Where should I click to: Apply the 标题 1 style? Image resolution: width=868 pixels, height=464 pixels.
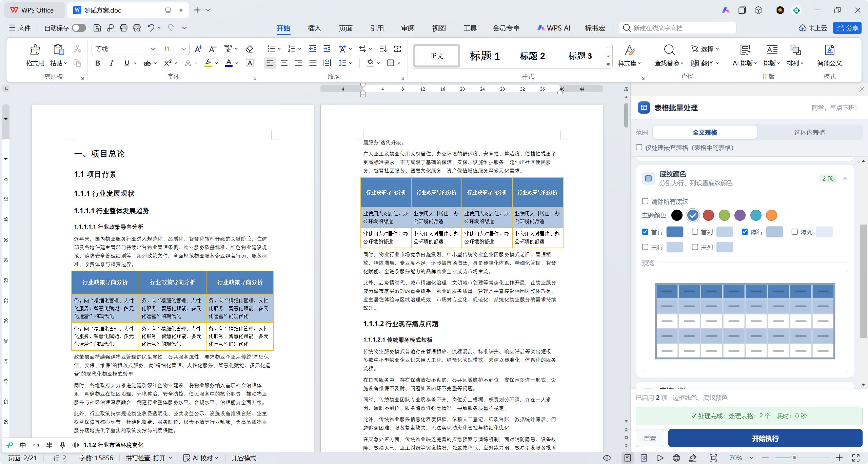pyautogui.click(x=485, y=56)
